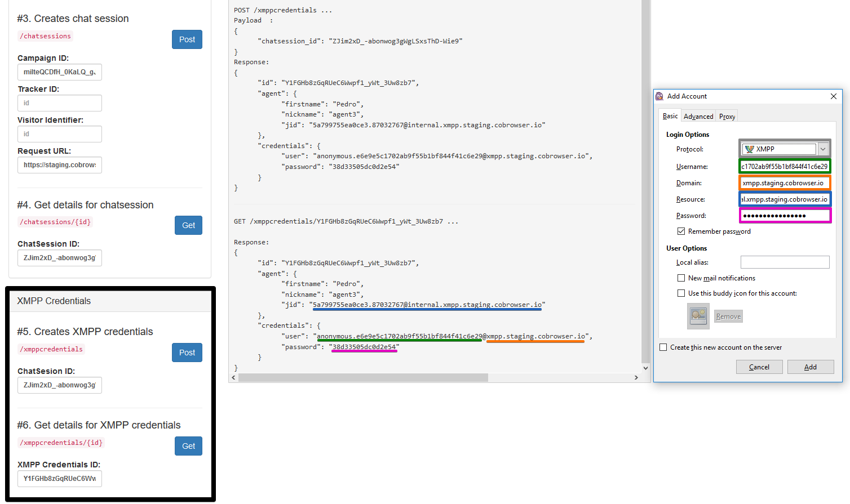This screenshot has width=850, height=504.
Task: Click the /chatsessions endpoint label
Action: tap(46, 36)
